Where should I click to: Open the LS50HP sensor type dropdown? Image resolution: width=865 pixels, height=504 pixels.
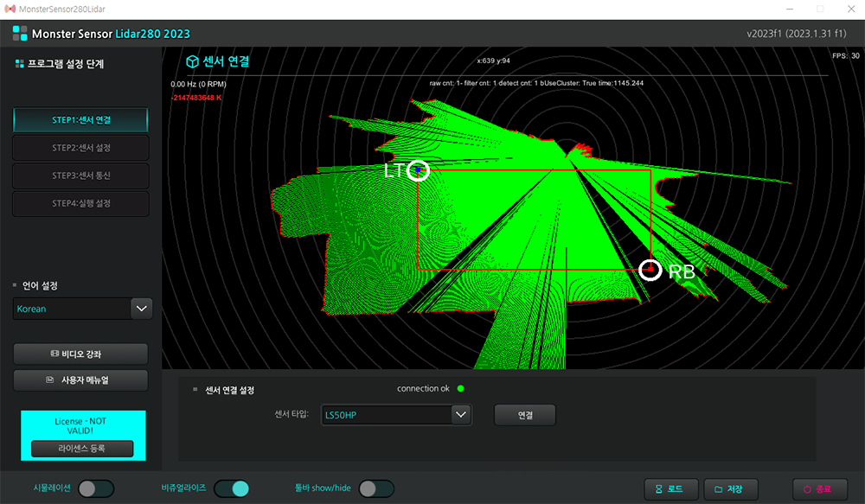396,415
